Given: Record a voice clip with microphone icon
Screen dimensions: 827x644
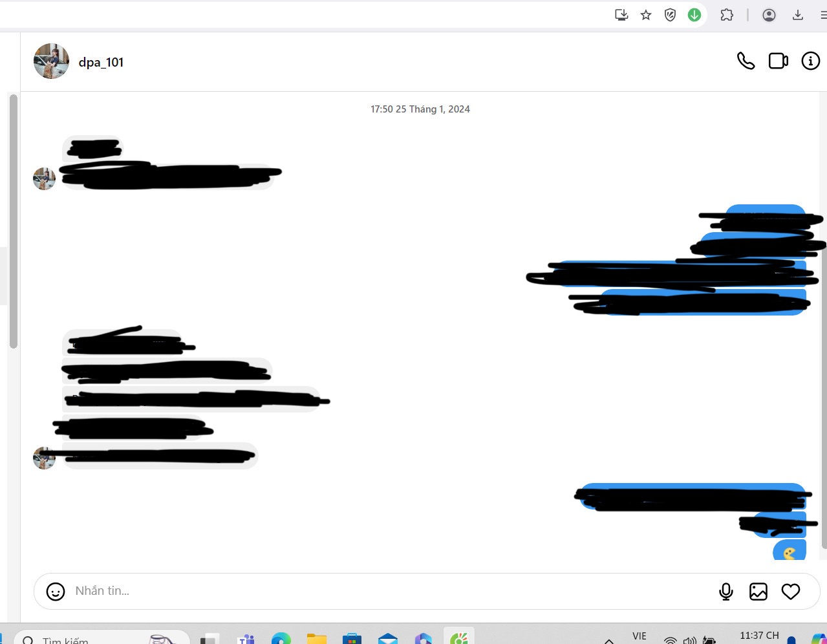Looking at the screenshot, I should (x=726, y=591).
